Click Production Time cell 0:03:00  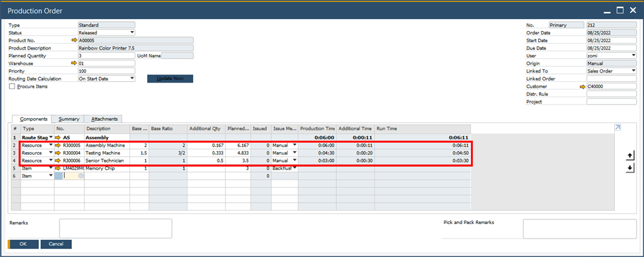pyautogui.click(x=317, y=161)
